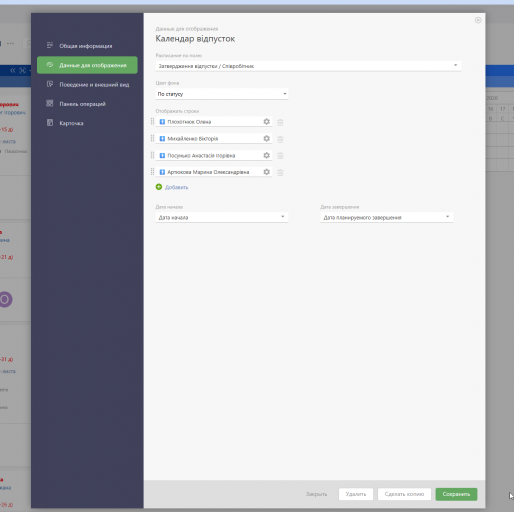Select the Данные для отображения section
This screenshot has width=514, height=512.
click(87, 65)
